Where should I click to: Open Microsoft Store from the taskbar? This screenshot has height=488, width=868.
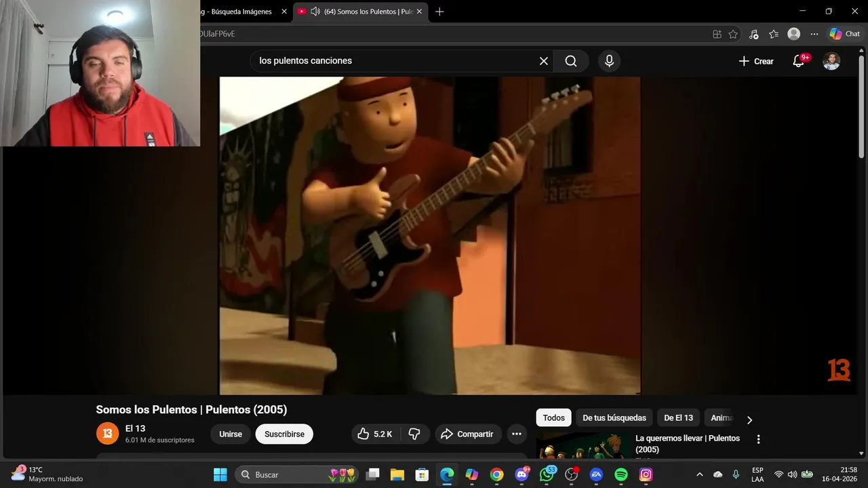pos(422,474)
